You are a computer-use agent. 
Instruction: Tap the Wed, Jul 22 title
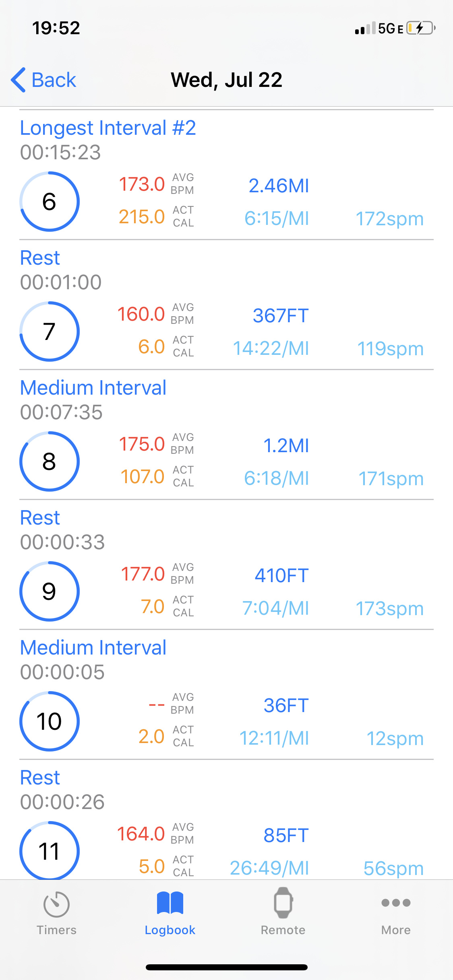(227, 80)
